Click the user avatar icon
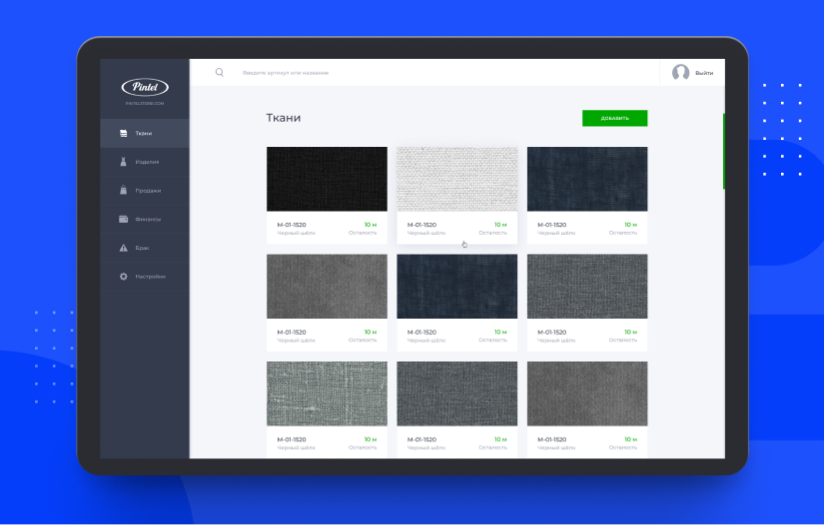The image size is (825, 525). coord(680,73)
